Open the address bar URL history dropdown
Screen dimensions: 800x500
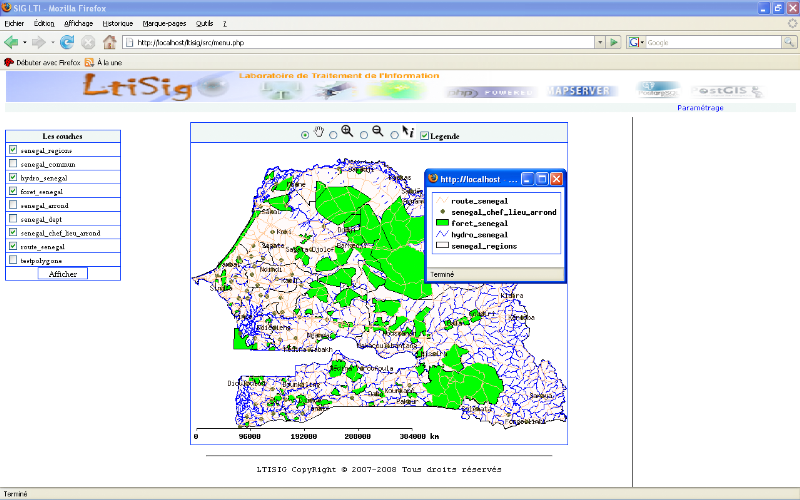(x=599, y=42)
